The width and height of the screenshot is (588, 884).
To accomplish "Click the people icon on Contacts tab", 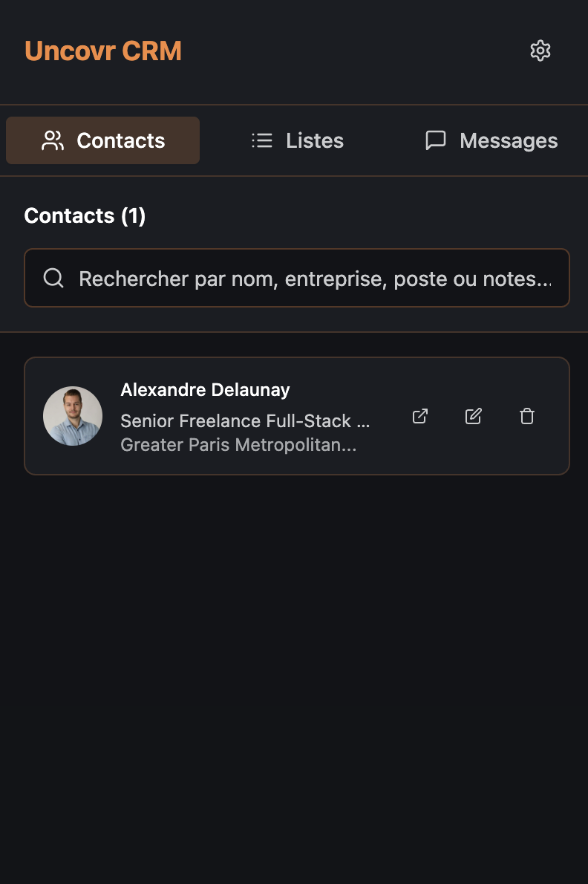I will (53, 140).
